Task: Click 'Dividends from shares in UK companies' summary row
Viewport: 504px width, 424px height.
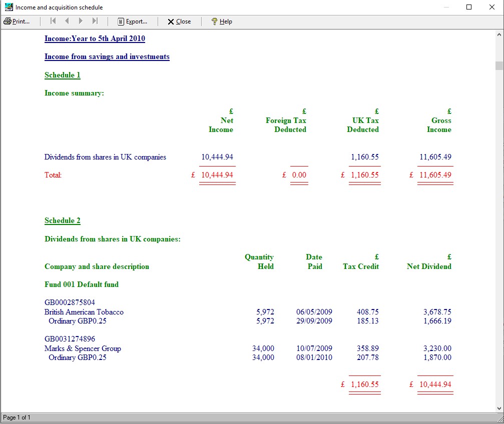Action: [105, 157]
